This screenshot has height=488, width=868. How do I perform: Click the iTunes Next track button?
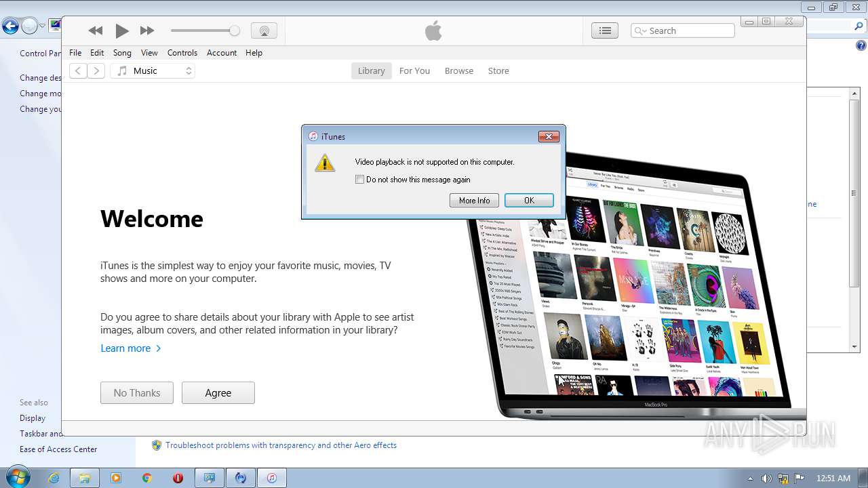coord(147,30)
